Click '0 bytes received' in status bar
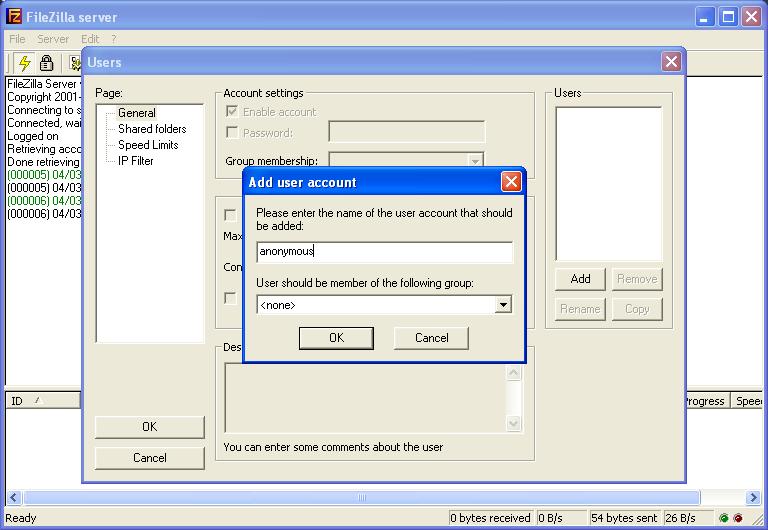768x530 pixels. (490, 518)
